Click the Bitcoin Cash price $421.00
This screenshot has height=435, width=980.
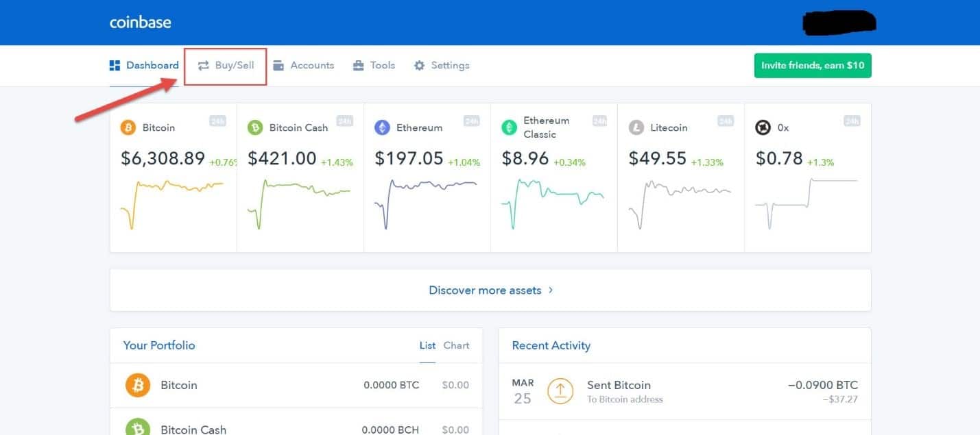point(282,159)
